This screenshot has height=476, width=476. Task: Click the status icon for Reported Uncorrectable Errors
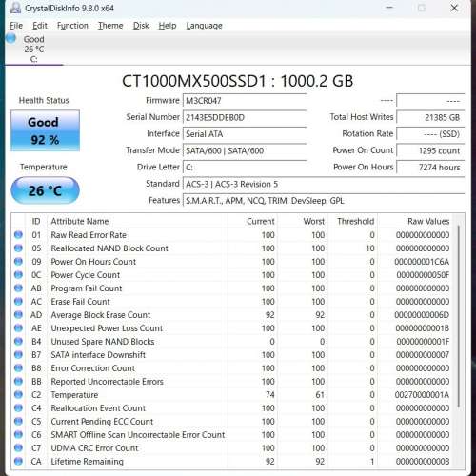(18, 382)
